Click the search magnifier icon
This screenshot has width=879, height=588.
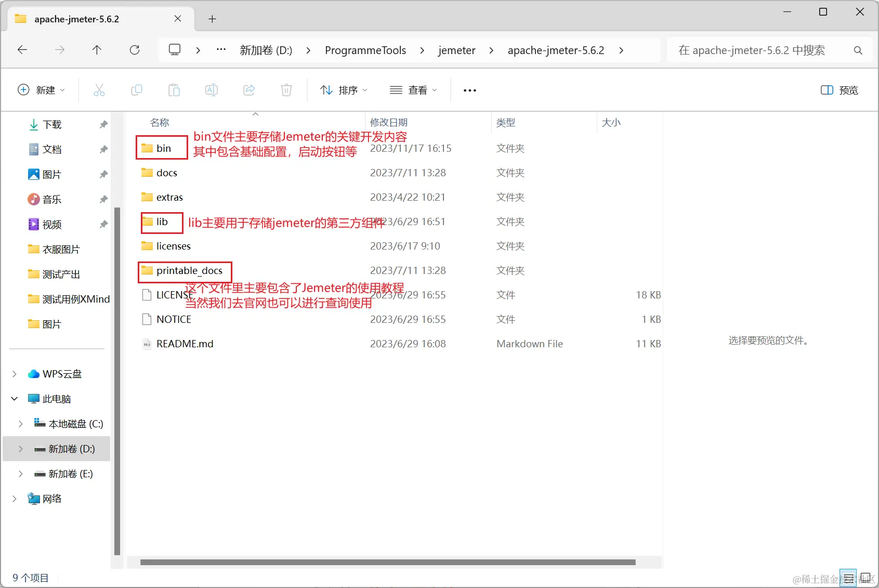pyautogui.click(x=858, y=50)
